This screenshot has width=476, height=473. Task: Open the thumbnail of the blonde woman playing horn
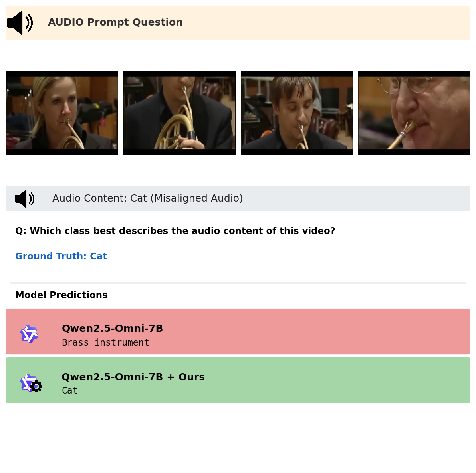(x=62, y=113)
